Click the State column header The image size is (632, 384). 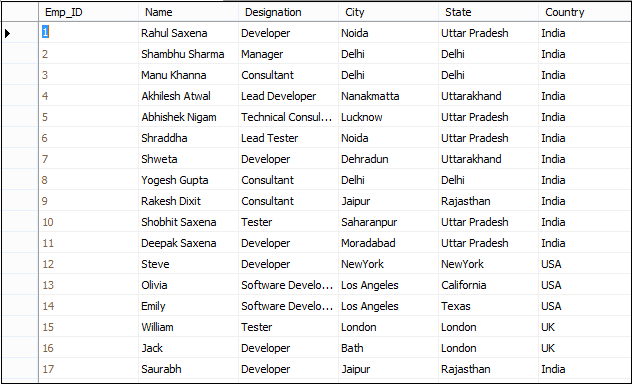tap(488, 12)
